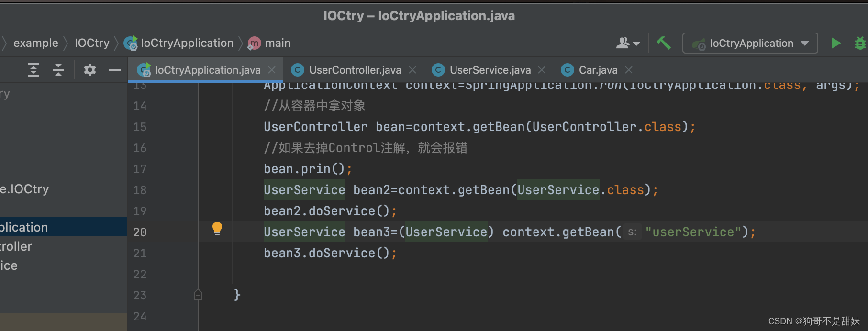Collapse all items in the project panel
Screen dimensions: 868x331
click(58, 70)
